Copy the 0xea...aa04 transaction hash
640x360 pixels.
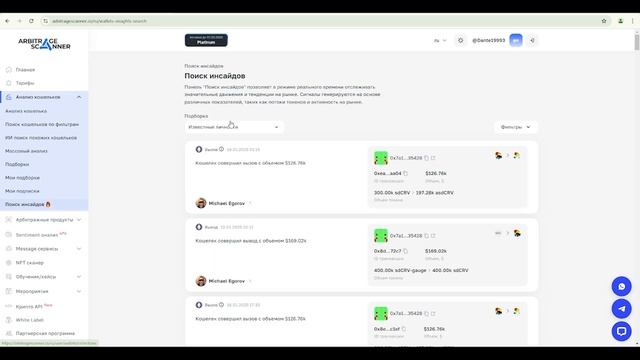point(405,173)
